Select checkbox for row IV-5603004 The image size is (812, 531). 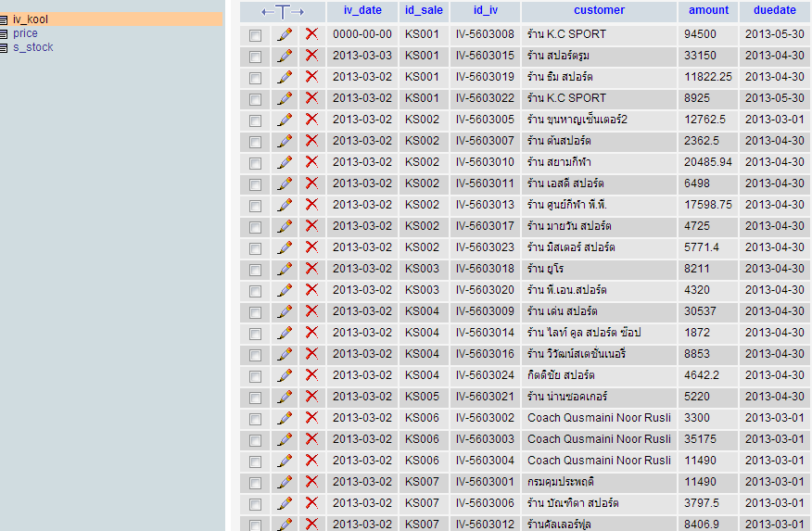coord(255,461)
